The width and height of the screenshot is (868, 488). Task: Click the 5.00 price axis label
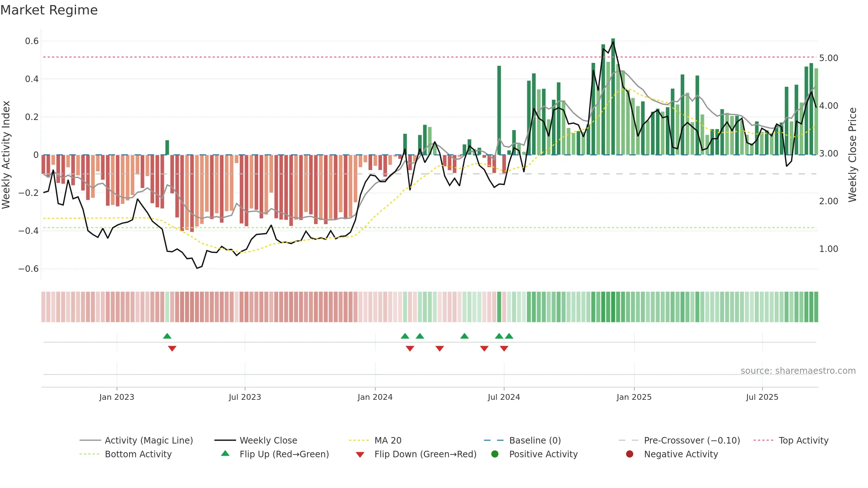pos(829,58)
